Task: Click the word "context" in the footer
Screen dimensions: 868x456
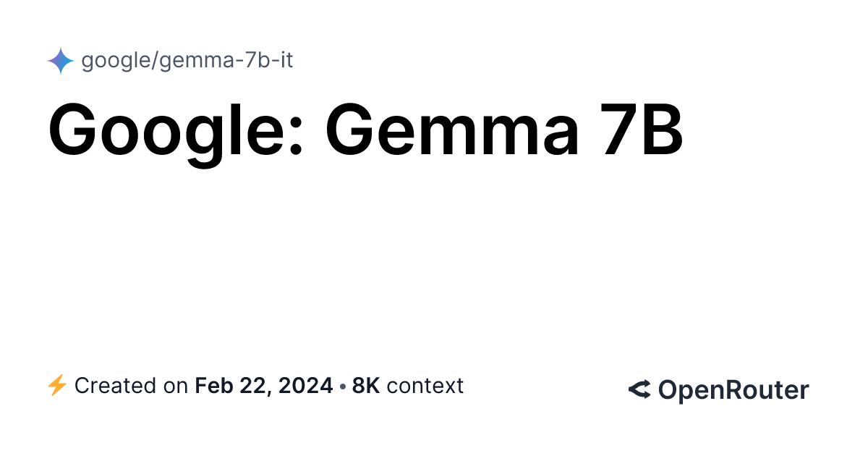Action: [425, 386]
